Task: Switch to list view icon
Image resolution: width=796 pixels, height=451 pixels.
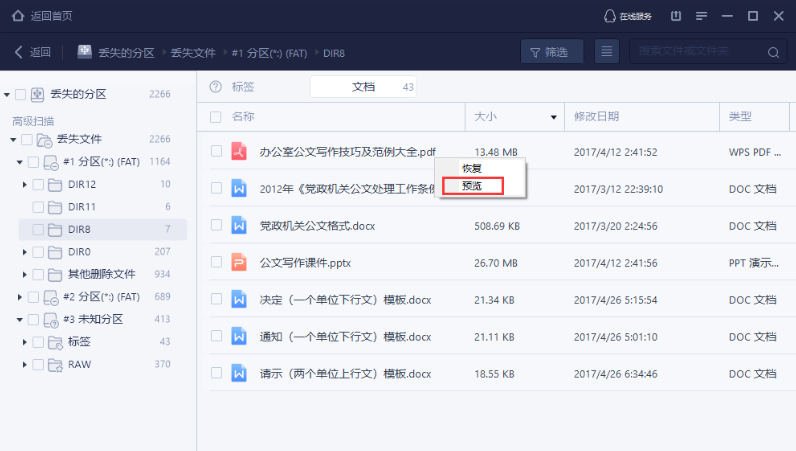Action: pyautogui.click(x=605, y=52)
